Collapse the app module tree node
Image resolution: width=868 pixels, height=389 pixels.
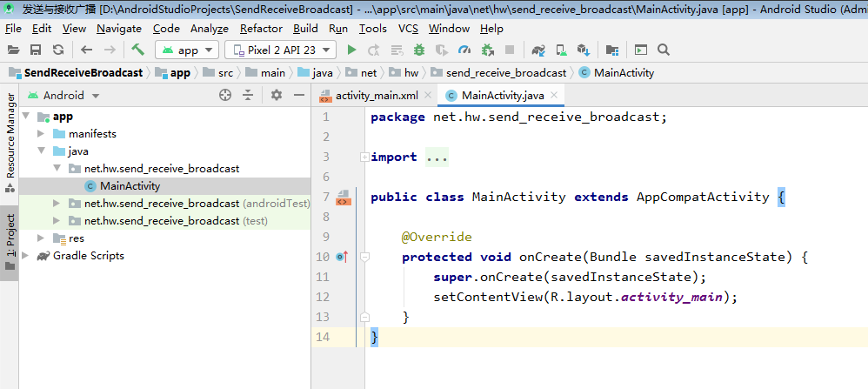(x=25, y=117)
